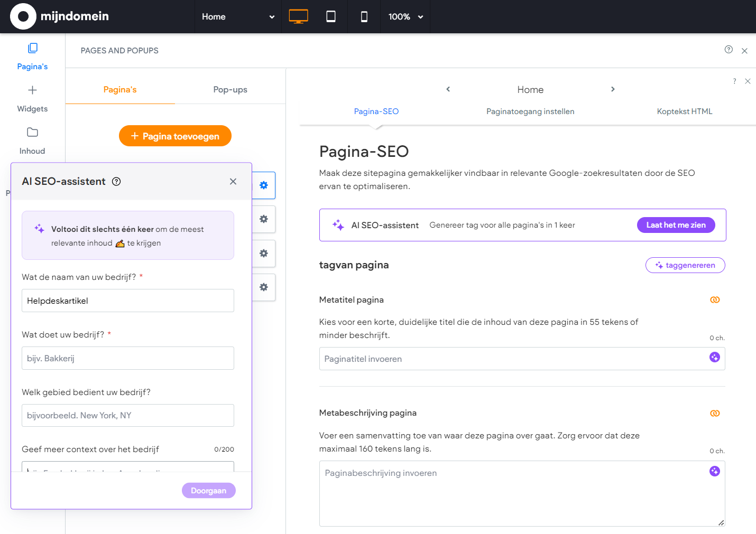Screen dimensions: 756x534
Task: Click AI sparkle icon in Paginabeschrijving field
Action: point(714,471)
